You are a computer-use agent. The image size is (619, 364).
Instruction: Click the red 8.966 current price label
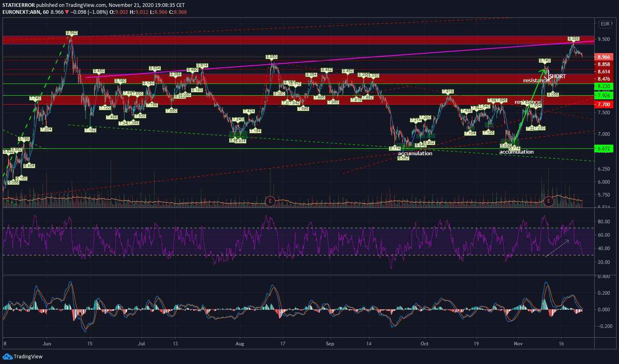[x=603, y=57]
